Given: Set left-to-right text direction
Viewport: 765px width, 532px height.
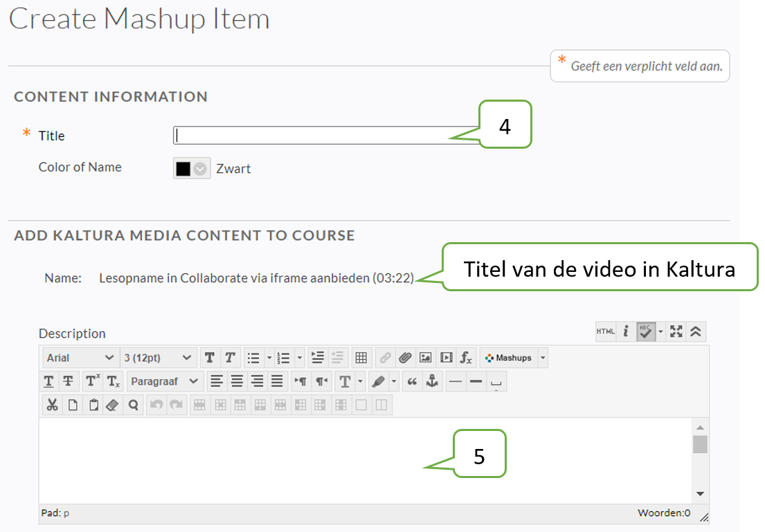Looking at the screenshot, I should pos(301,381).
